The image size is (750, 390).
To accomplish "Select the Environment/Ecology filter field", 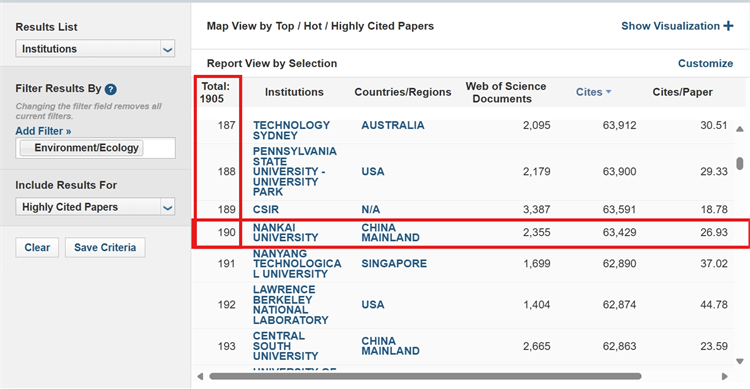I will 95,148.
